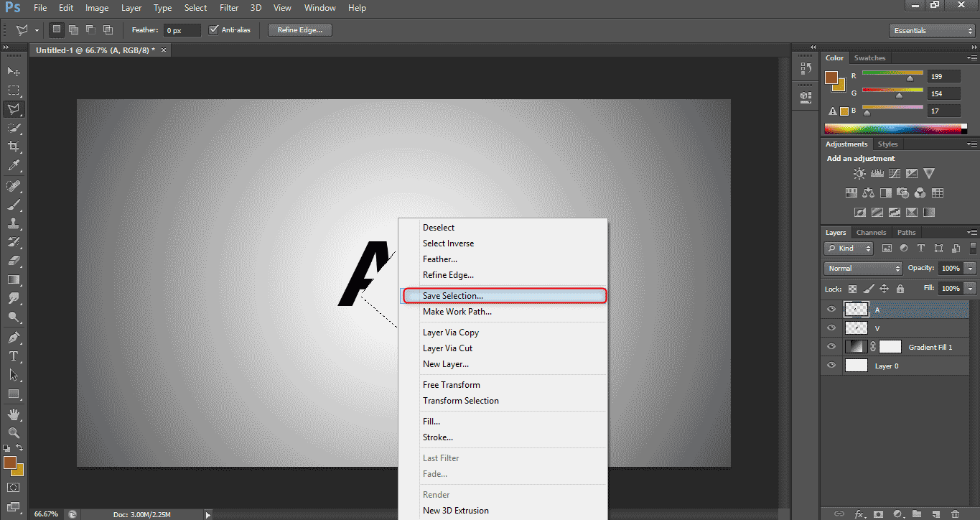
Task: Toggle lock position icon
Action: pos(884,289)
